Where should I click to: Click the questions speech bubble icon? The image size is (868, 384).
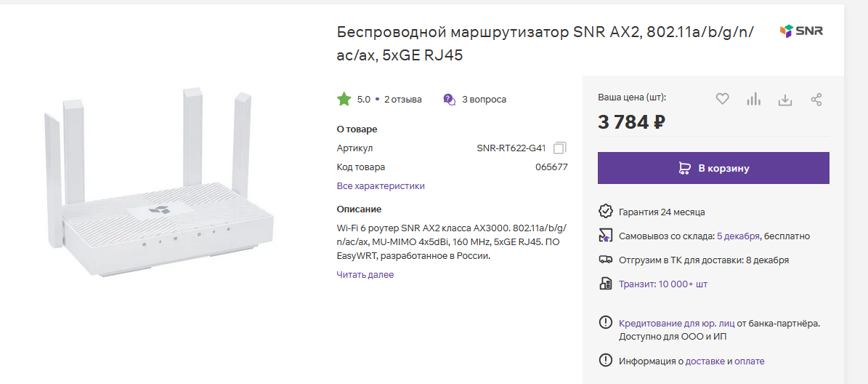click(x=450, y=99)
